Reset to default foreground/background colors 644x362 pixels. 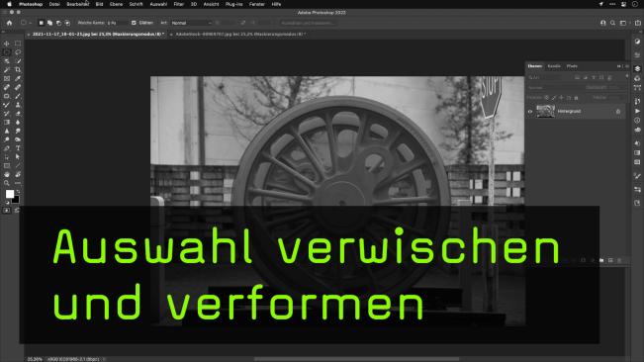(x=7, y=203)
